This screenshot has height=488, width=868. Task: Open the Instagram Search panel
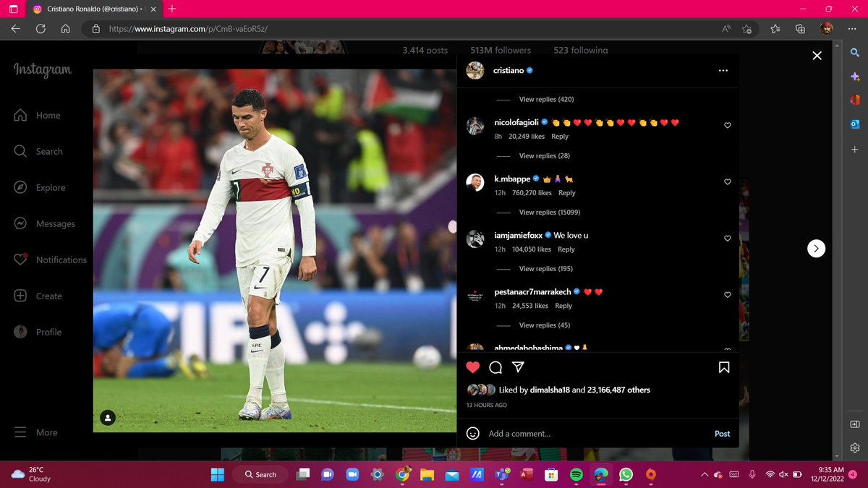coord(38,151)
